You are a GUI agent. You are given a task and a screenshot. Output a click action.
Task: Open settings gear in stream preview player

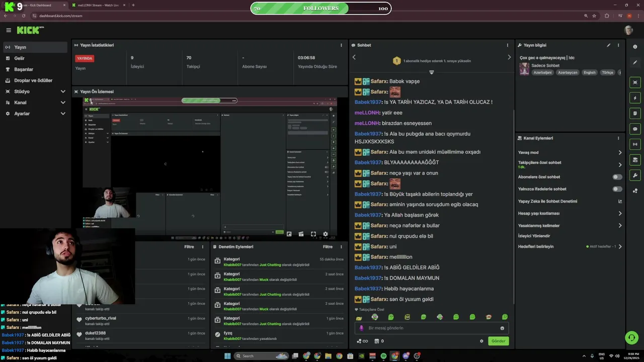pos(325,234)
